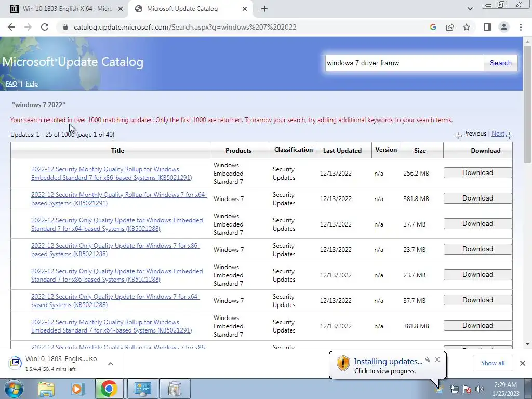532x399 pixels.
Task: Download the Windows 7 x64 37.7 MB update
Action: 478,300
